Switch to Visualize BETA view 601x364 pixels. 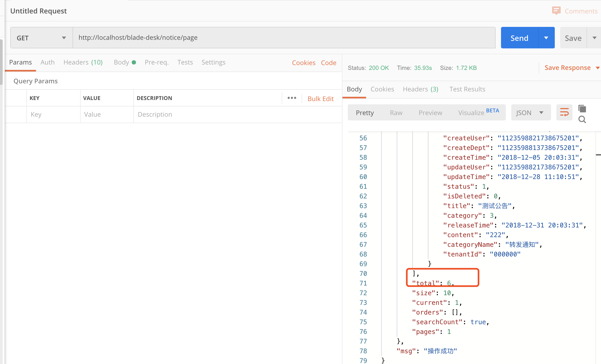479,112
